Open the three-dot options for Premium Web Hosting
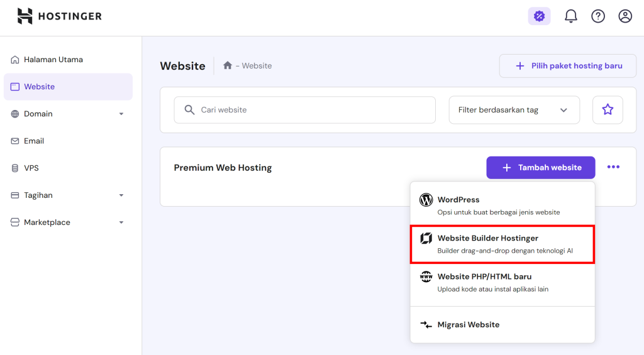This screenshot has width=644, height=355. point(613,167)
